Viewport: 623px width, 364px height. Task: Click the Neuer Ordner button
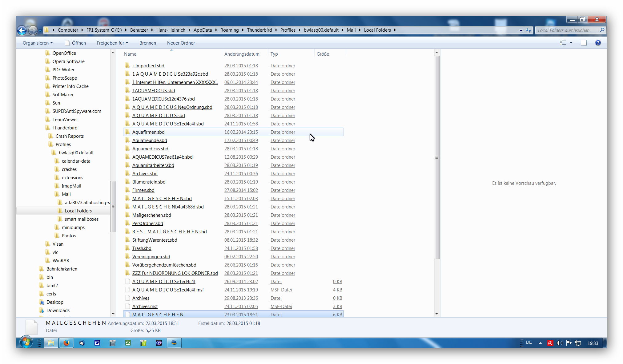click(x=181, y=43)
